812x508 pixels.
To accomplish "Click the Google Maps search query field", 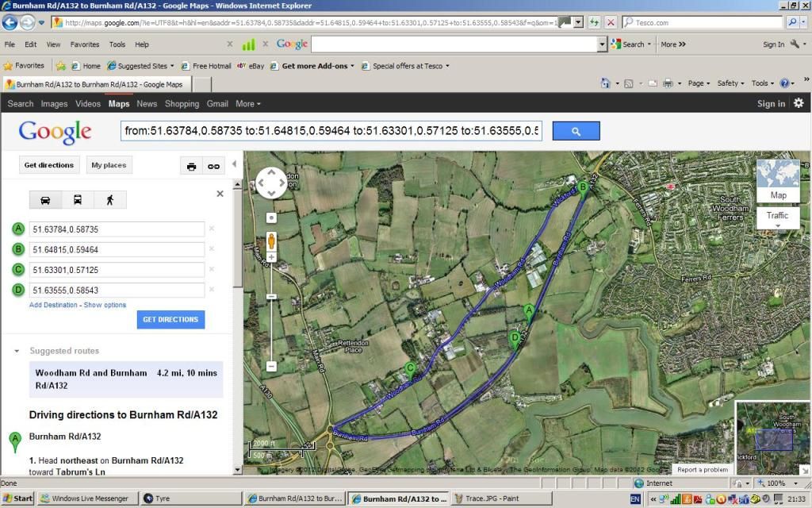I will point(331,131).
